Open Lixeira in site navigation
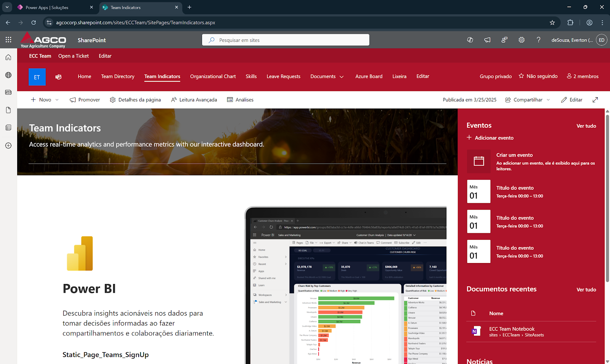The height and width of the screenshot is (364, 610). (x=399, y=76)
